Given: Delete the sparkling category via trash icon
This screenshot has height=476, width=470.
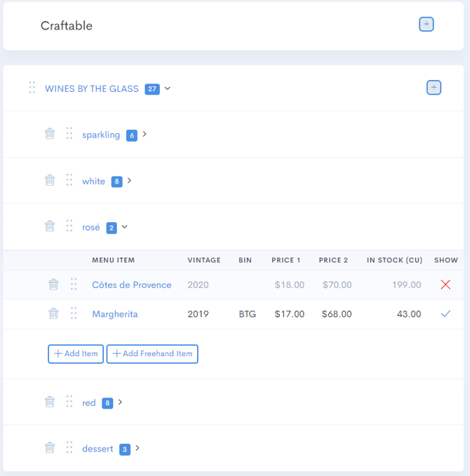Looking at the screenshot, I should tap(50, 134).
